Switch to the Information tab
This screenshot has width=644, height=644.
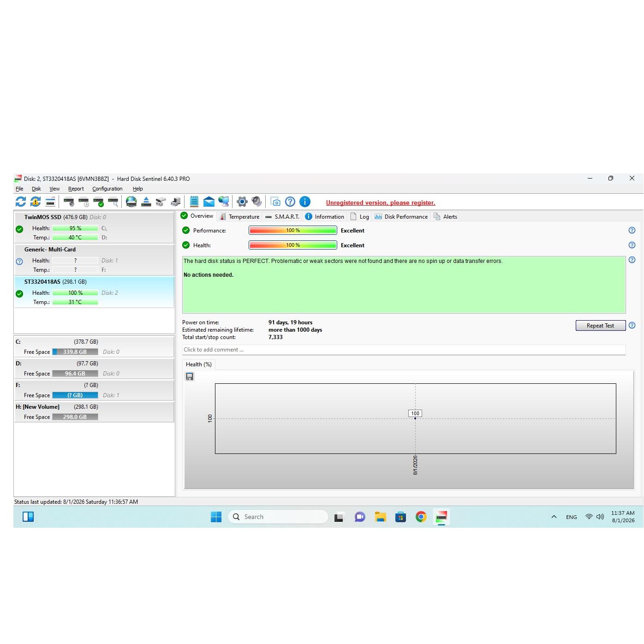click(x=325, y=217)
